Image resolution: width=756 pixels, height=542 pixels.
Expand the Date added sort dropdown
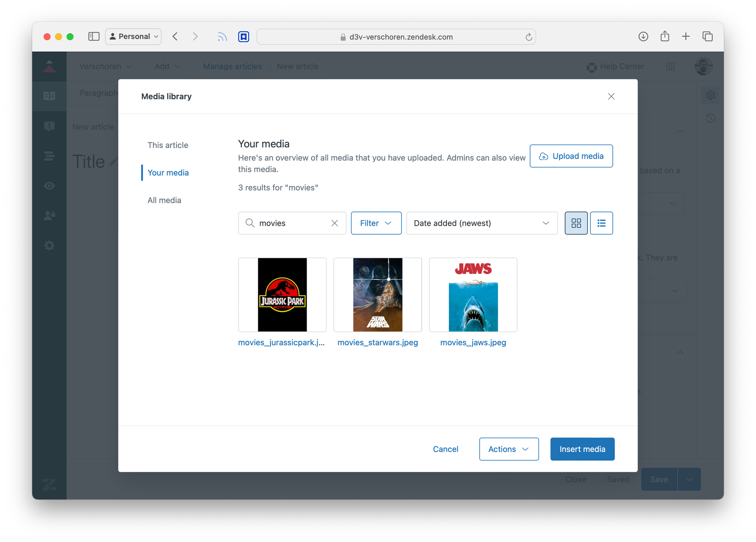pos(482,223)
